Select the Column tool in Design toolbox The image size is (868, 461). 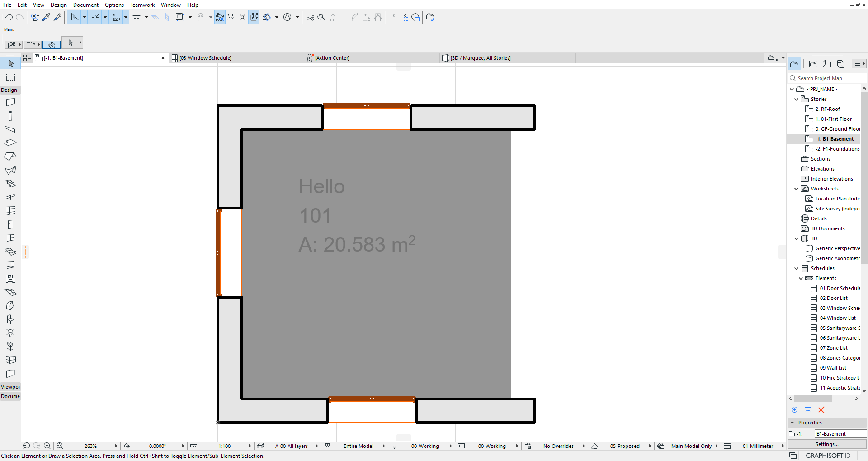10,116
